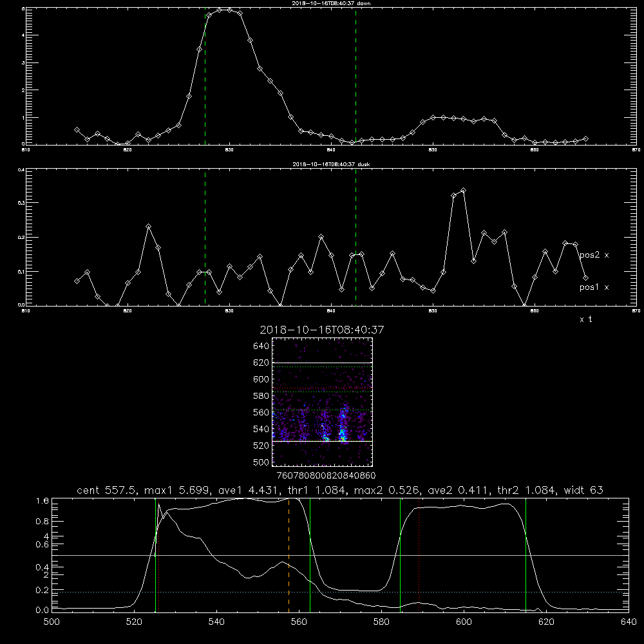Image resolution: width=644 pixels, height=644 pixels.
Task: Click spectrogram x-axis tick labels 760780800820840860
Action: click(326, 476)
